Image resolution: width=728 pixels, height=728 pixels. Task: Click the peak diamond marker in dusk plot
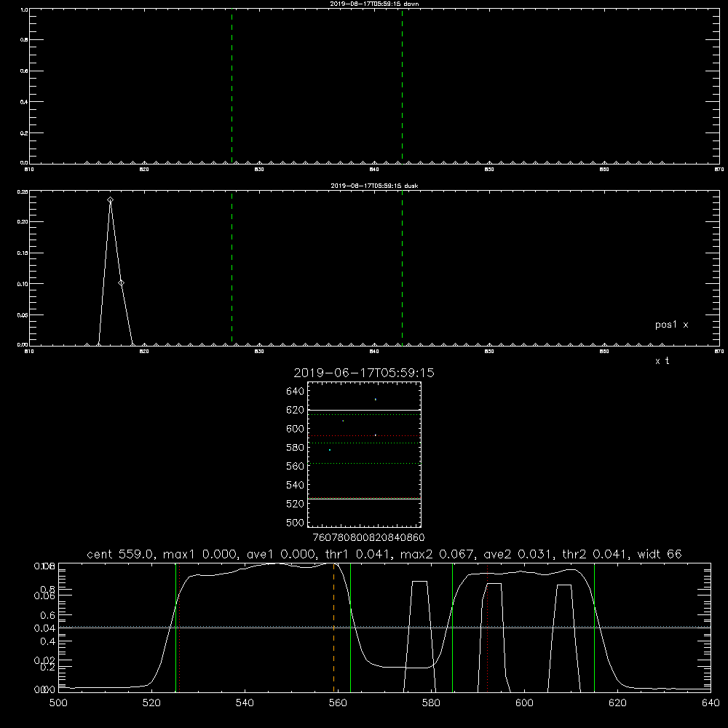point(110,200)
